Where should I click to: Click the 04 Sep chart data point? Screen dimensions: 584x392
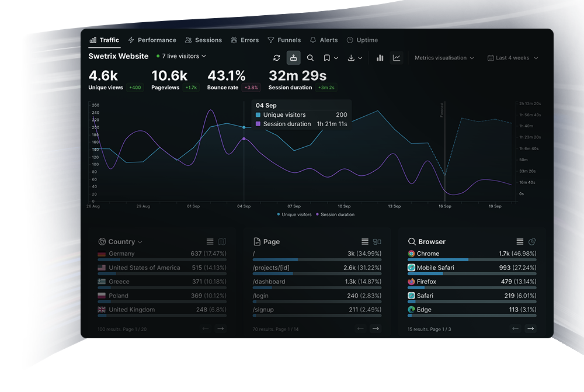244,127
